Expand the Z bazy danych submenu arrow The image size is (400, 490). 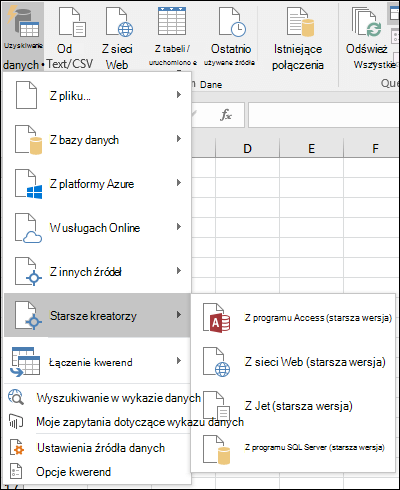coord(179,139)
